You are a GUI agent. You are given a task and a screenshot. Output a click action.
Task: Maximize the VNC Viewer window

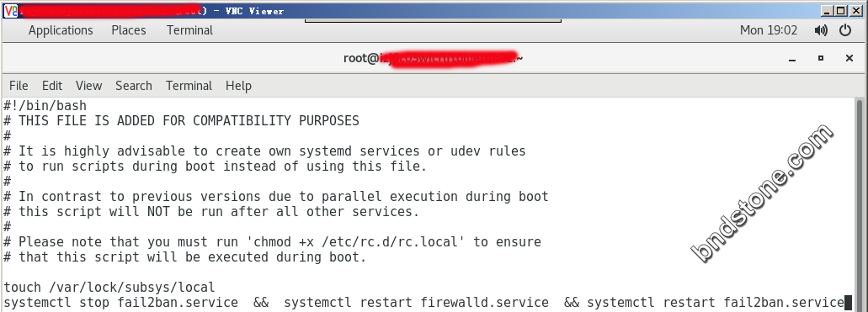click(840, 10)
